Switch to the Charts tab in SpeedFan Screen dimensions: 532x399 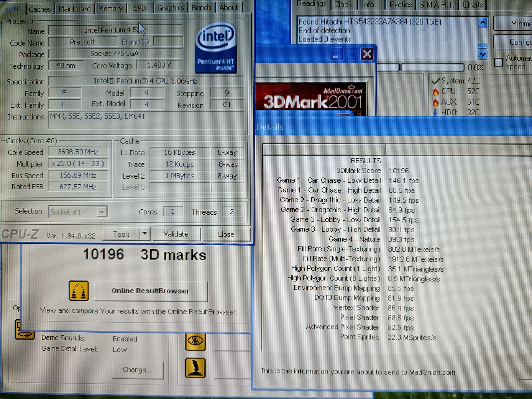(x=473, y=5)
